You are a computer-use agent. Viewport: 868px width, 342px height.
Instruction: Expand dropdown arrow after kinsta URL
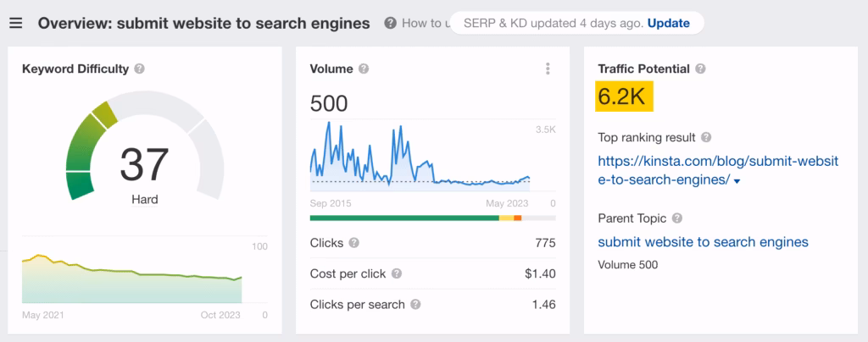pyautogui.click(x=737, y=181)
